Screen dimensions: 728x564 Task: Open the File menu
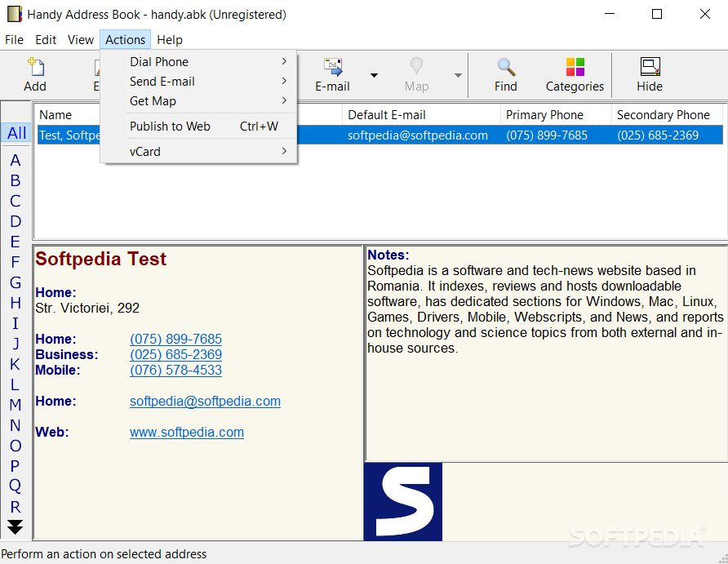pos(15,40)
